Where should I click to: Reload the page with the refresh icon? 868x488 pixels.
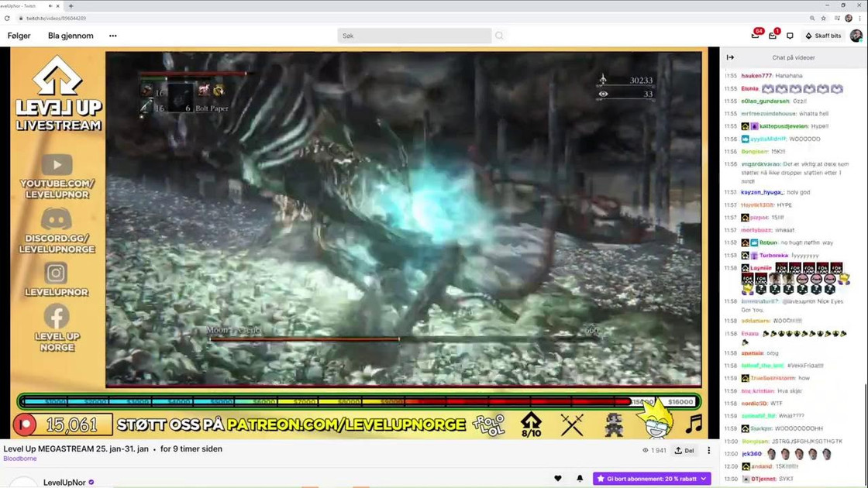(8, 18)
